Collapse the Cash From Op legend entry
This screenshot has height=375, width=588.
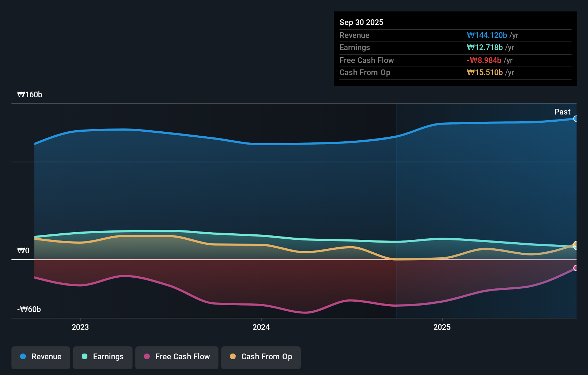tap(261, 357)
